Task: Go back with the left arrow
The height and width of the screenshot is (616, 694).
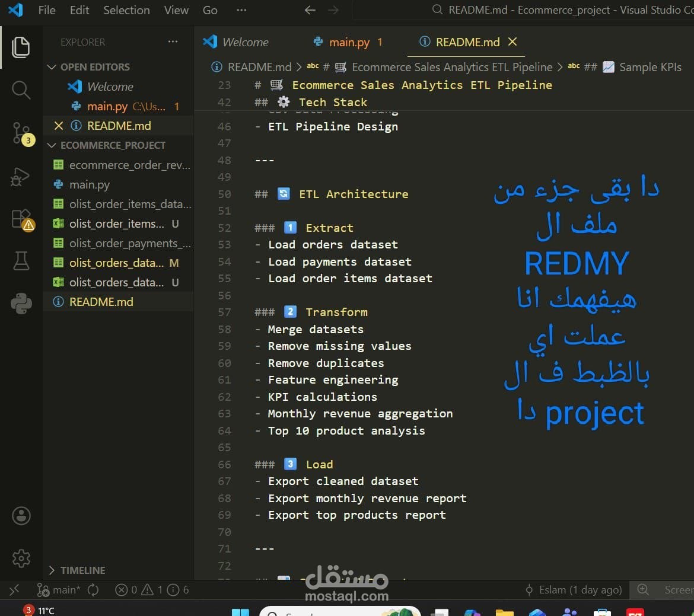Action: 310,9
